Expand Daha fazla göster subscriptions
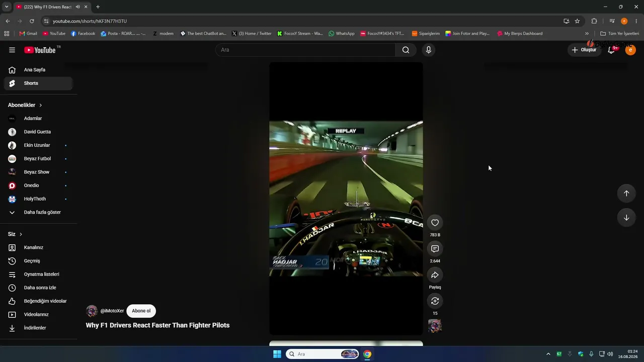This screenshot has height=362, width=644. pos(38,212)
